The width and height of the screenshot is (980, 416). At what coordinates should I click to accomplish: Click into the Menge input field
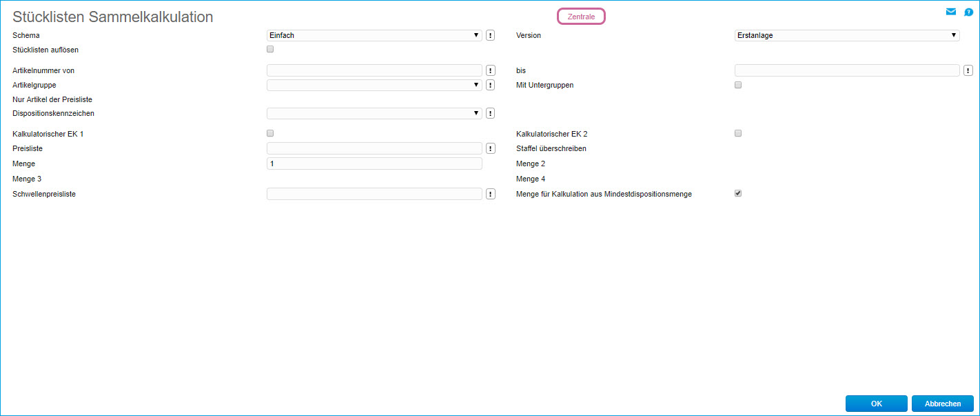click(374, 164)
